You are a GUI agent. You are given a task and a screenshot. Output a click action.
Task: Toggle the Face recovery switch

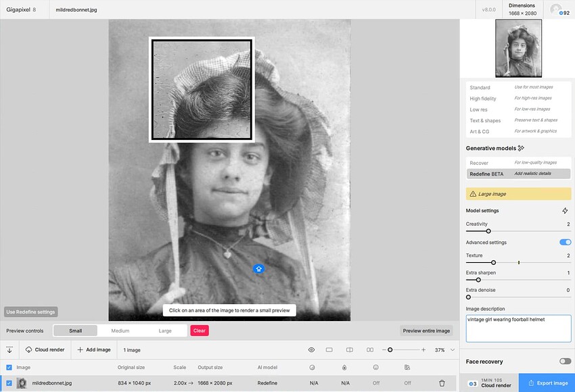(x=565, y=361)
